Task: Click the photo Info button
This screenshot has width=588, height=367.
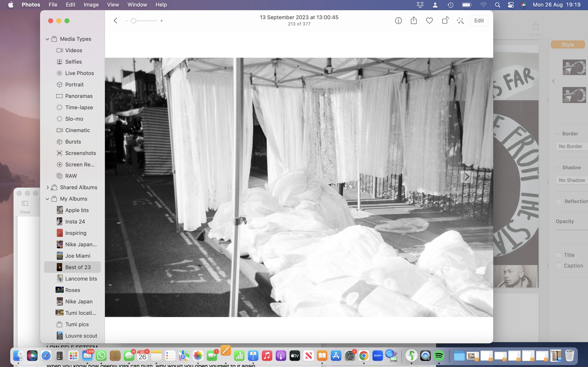Action: coord(398,21)
